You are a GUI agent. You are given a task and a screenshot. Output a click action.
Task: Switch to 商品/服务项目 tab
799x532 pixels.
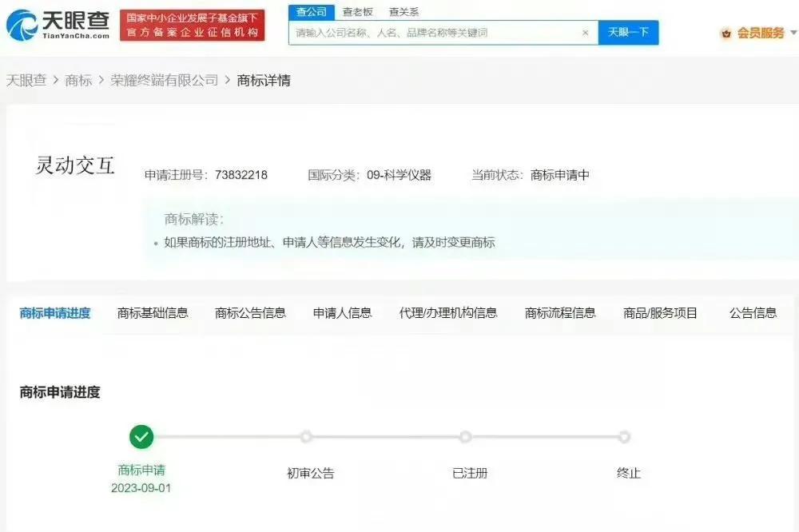pos(660,313)
